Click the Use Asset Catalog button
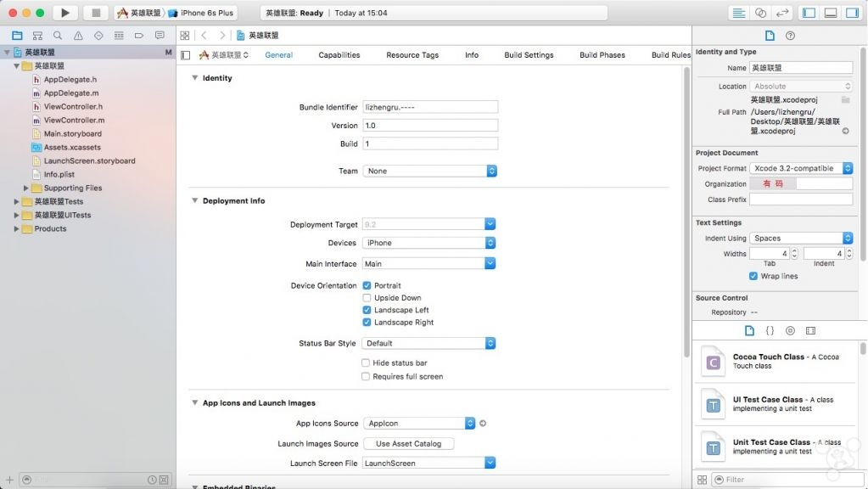 point(408,444)
